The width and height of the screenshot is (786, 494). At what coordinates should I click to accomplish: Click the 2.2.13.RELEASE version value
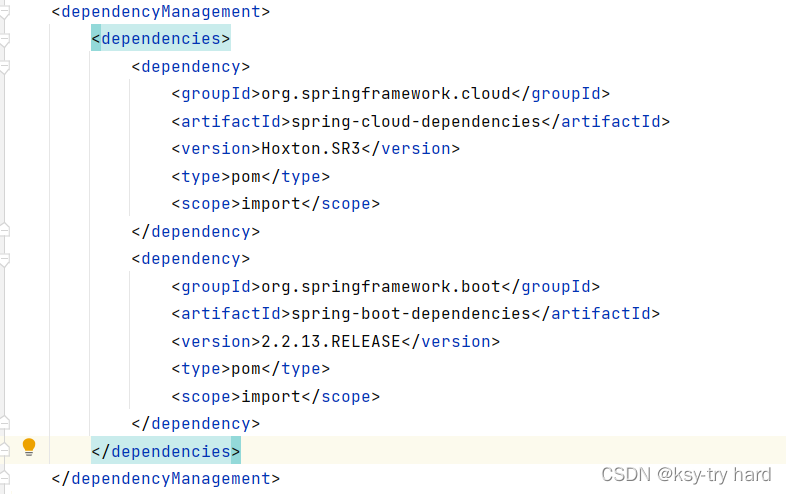point(331,341)
